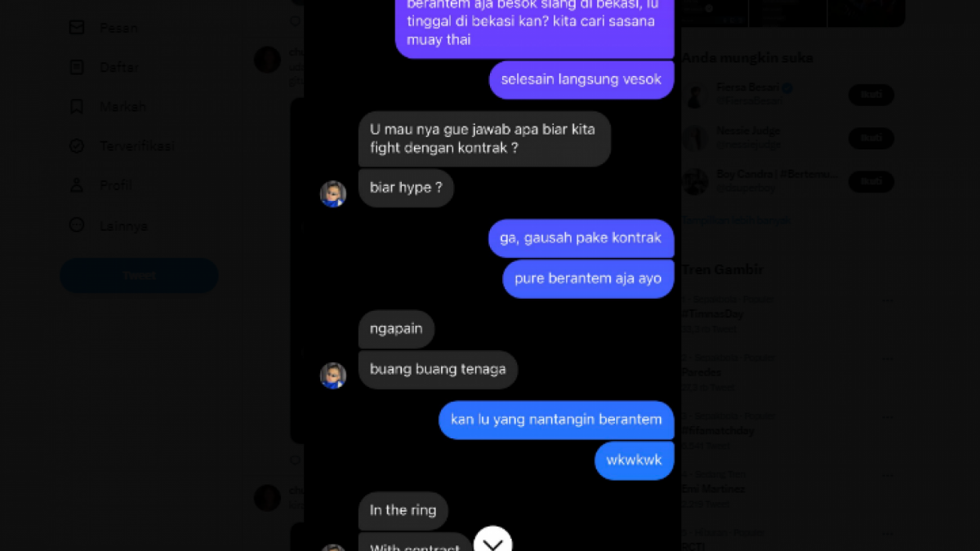
Task: Open the Terverifikasi checkmark icon
Action: (x=77, y=146)
